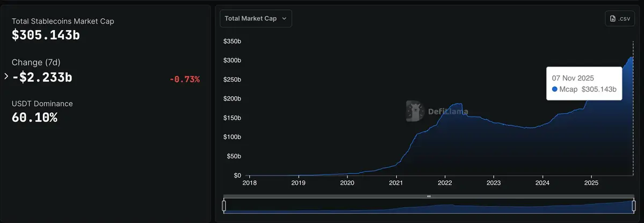Screen dimensions: 644x223
Task: Click the $150b y-axis label
Action: coord(232,118)
